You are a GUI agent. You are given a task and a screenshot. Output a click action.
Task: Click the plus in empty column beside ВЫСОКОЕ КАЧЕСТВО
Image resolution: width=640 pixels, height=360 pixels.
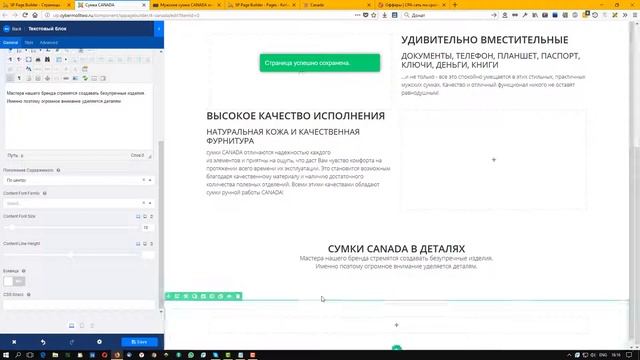(x=493, y=160)
